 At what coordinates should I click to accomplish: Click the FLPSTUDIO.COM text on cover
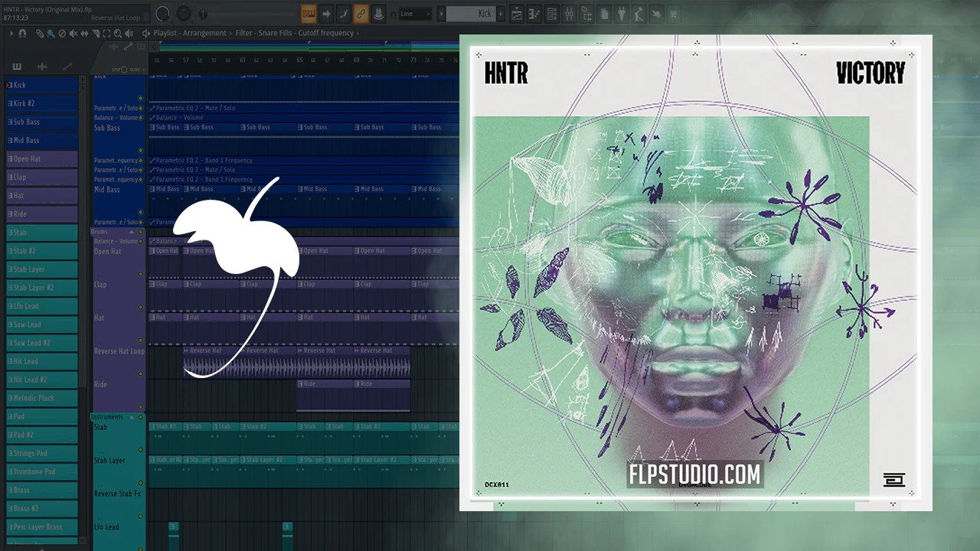point(694,474)
